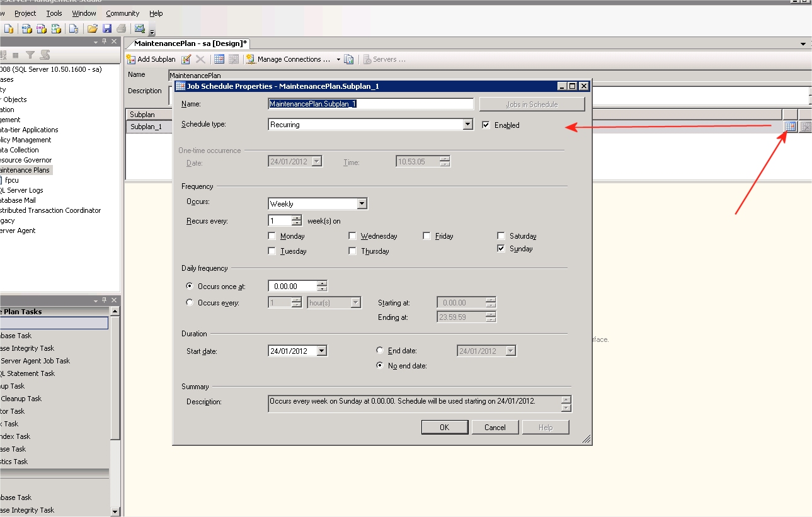Viewport: 812px width, 517px height.
Task: Select the Occurs once at radio button
Action: (190, 286)
